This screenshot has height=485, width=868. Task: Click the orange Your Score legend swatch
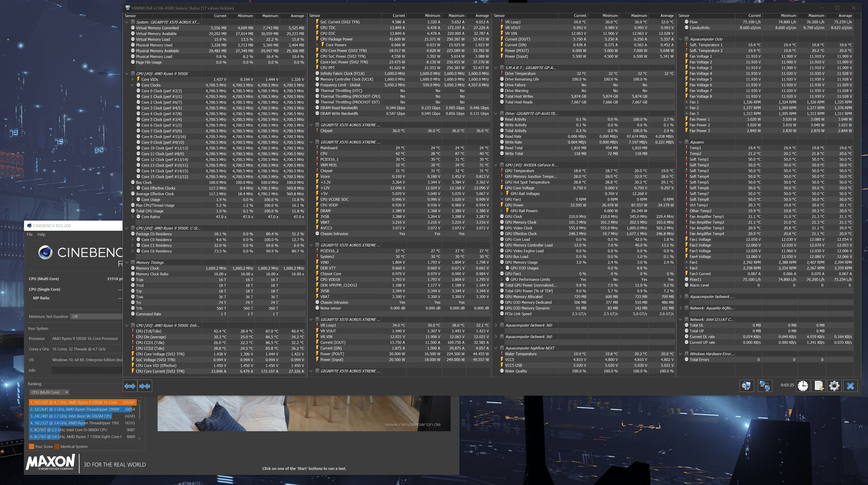[x=31, y=447]
